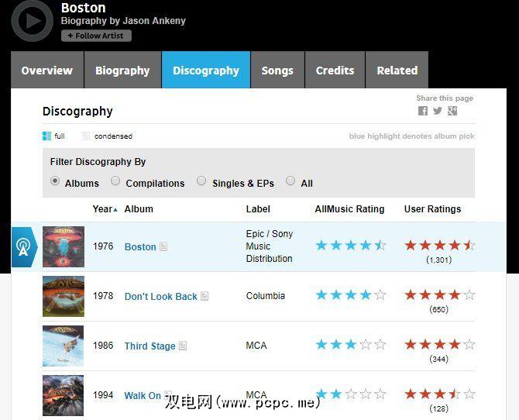Open the Walk On cover thumbnail

pos(64,395)
